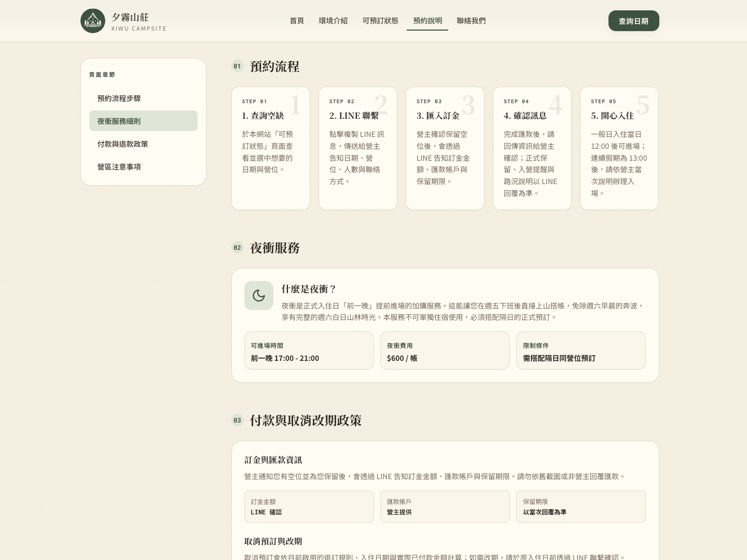Click the 查詢日期 button
Image resolution: width=747 pixels, height=560 pixels.
click(x=633, y=21)
